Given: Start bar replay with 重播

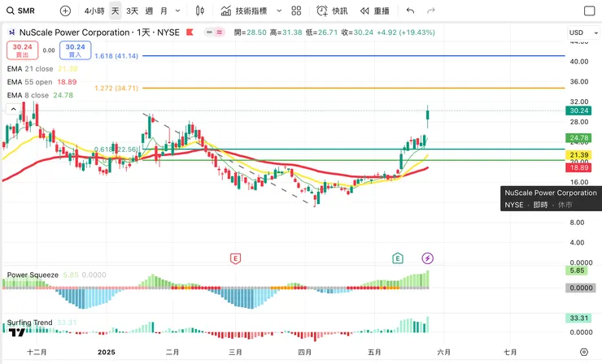Looking at the screenshot, I should tap(375, 11).
